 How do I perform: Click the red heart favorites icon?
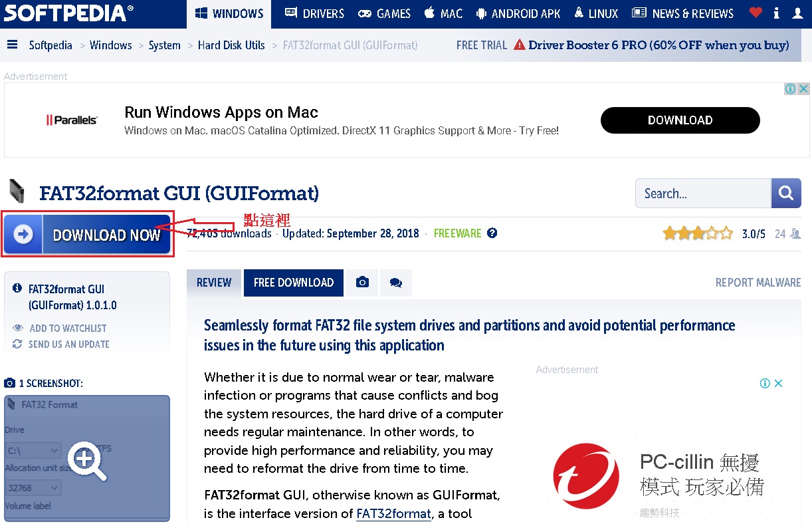click(756, 13)
